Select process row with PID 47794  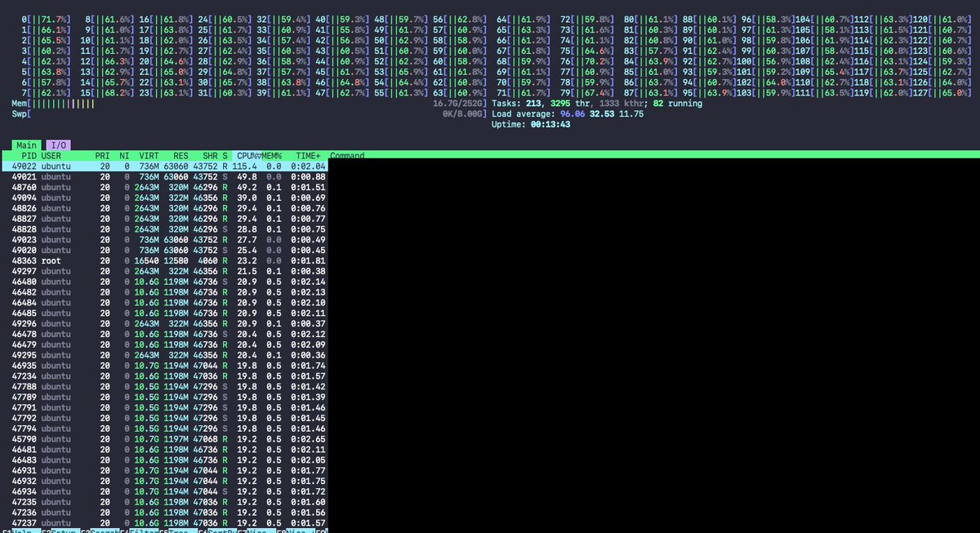pyautogui.click(x=163, y=430)
